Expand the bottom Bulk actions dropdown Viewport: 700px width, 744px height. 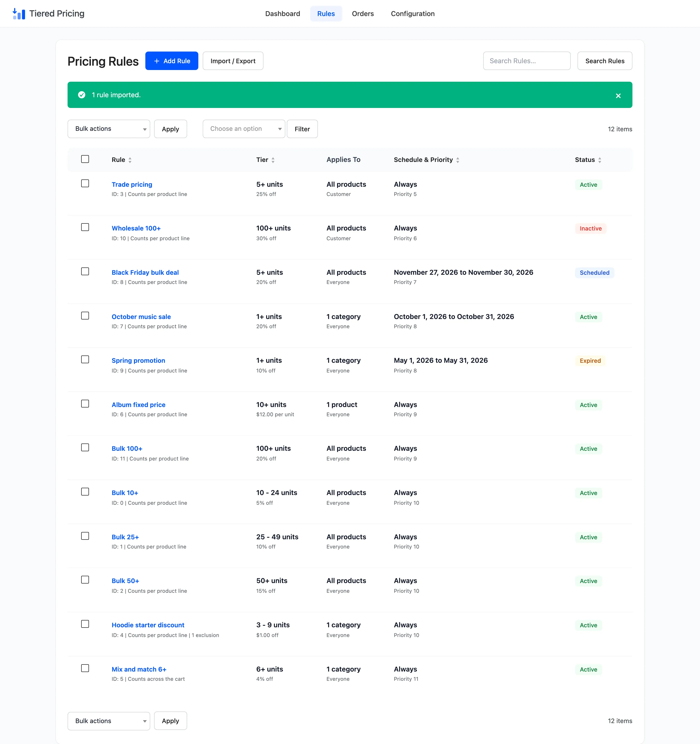[109, 721]
